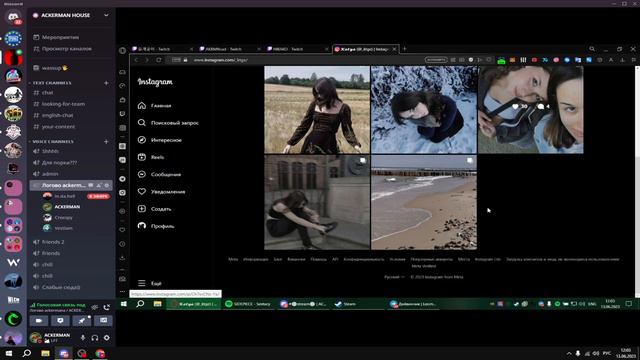Viewport: 640px width, 360px height.
Task: Open the soundboard button
Action: [104, 321]
